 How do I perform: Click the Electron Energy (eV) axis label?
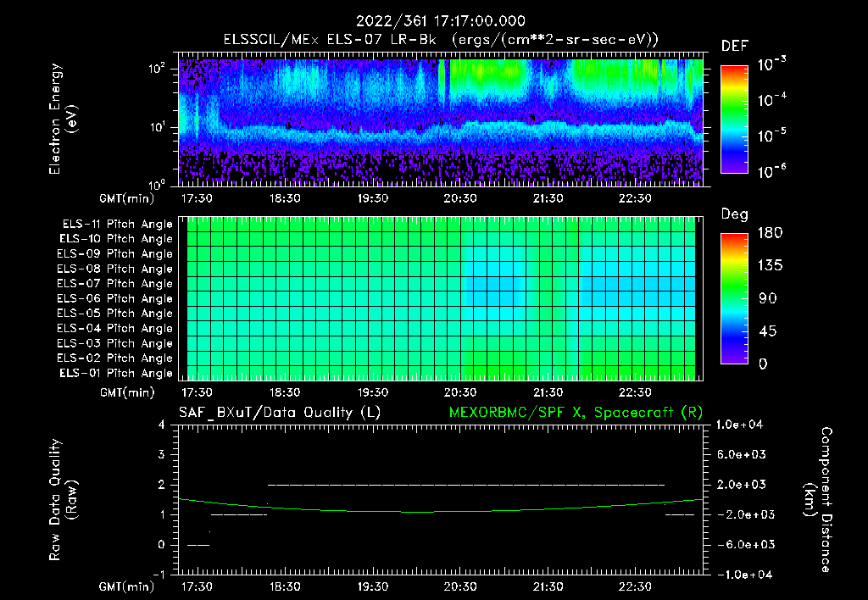[x=63, y=119]
